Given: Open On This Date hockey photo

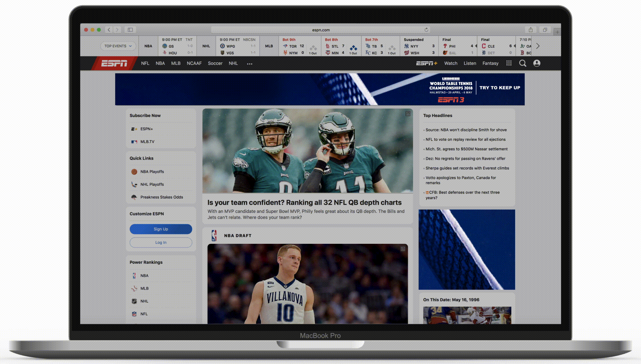Looking at the screenshot, I should point(467,315).
